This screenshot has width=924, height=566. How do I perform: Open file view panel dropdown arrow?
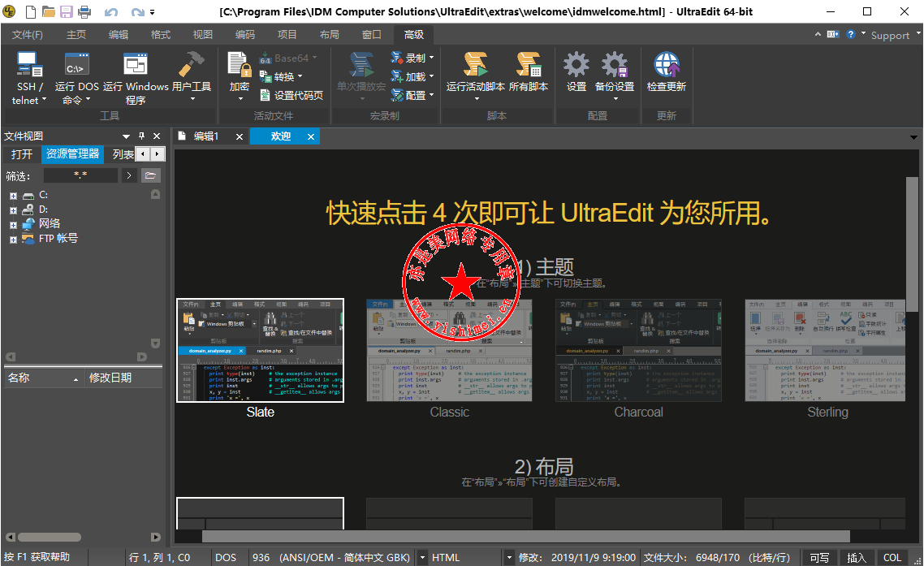click(126, 136)
